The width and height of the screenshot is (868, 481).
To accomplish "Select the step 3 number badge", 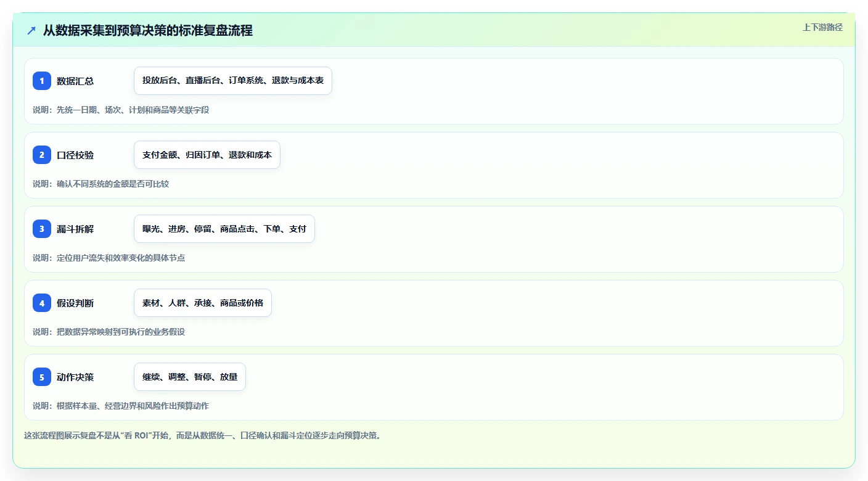I will point(42,229).
